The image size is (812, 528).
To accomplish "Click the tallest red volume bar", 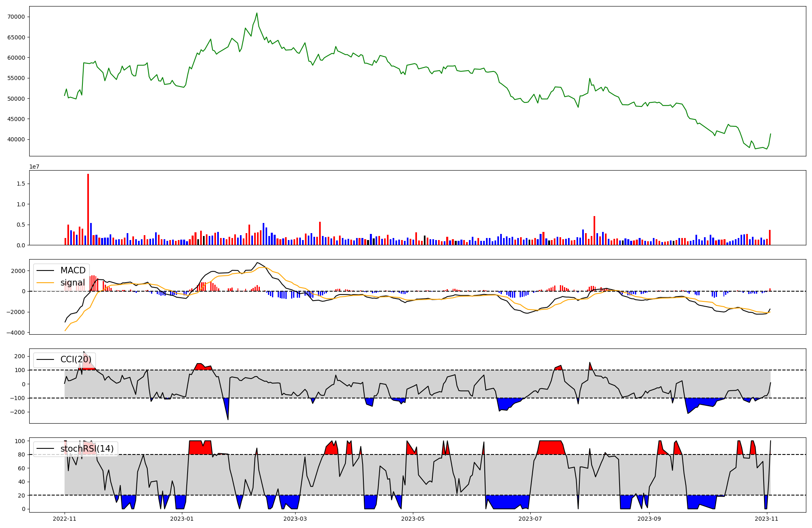I will [x=88, y=209].
